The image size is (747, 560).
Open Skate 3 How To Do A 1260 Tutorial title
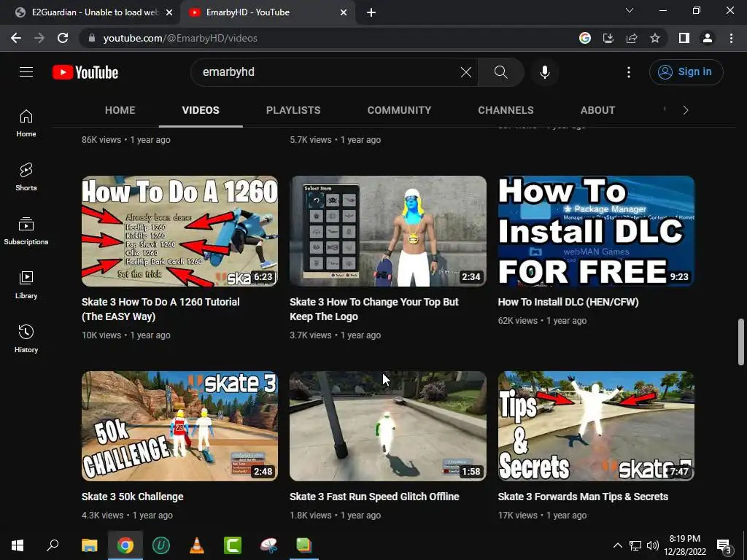(160, 309)
